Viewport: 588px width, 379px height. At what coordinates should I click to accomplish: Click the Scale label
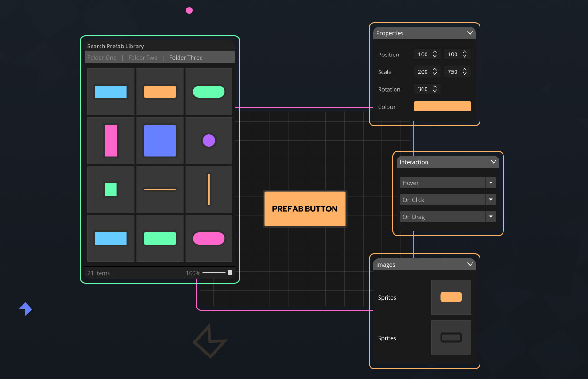pyautogui.click(x=385, y=72)
